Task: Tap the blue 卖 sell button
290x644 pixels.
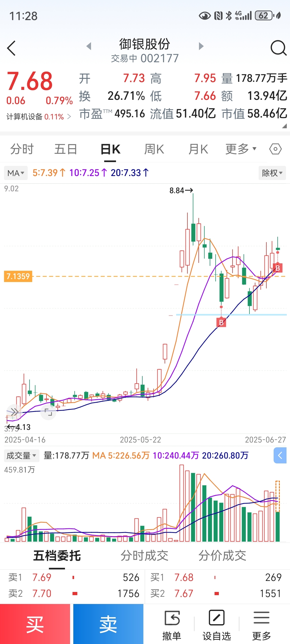Action: pyautogui.click(x=108, y=624)
